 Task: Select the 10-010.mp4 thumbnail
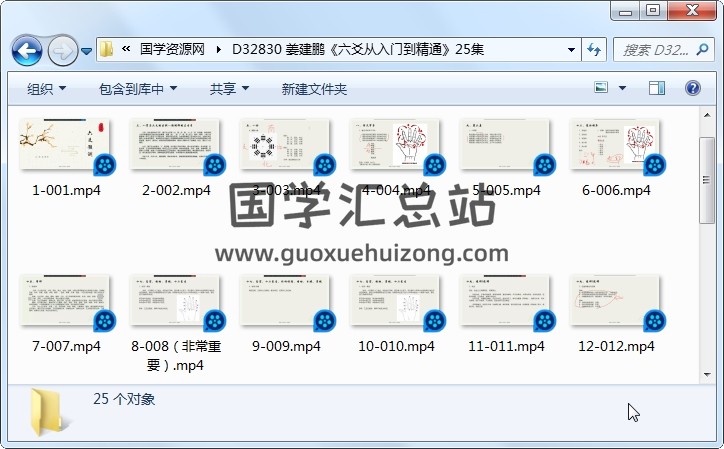click(x=395, y=300)
